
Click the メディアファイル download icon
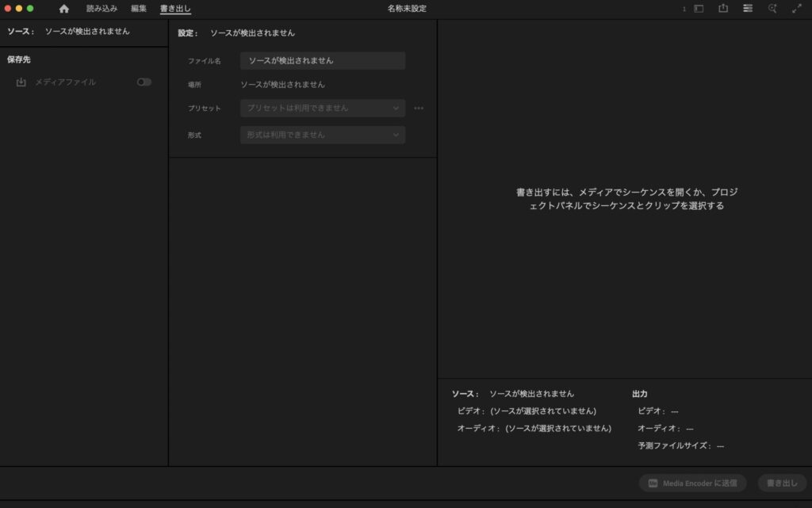[x=21, y=82]
